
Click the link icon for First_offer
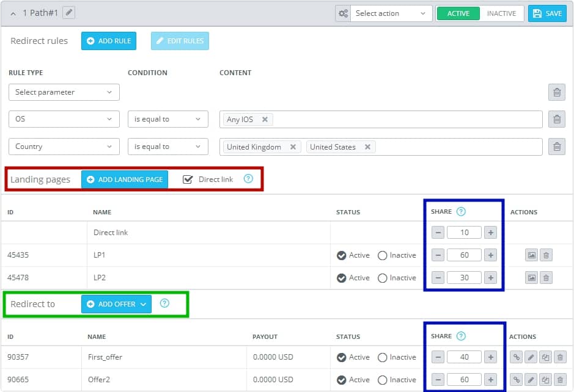pos(516,357)
